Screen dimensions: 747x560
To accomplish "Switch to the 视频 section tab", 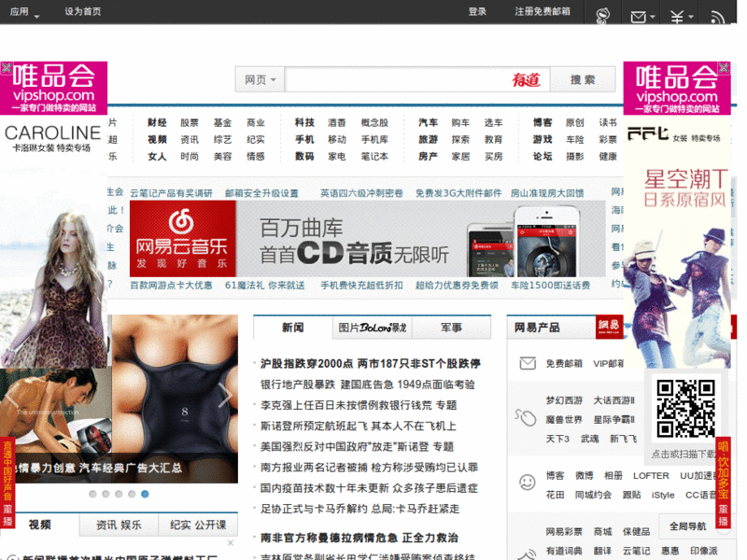I will [x=39, y=525].
